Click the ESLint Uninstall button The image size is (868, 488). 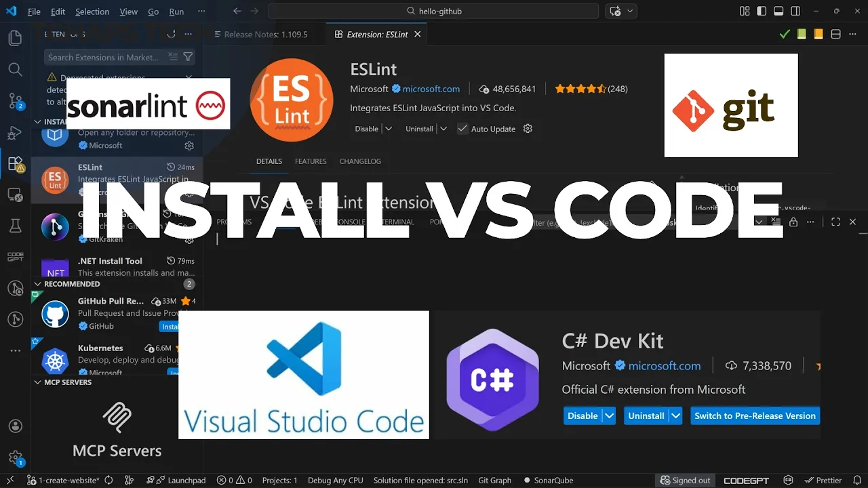pyautogui.click(x=419, y=129)
